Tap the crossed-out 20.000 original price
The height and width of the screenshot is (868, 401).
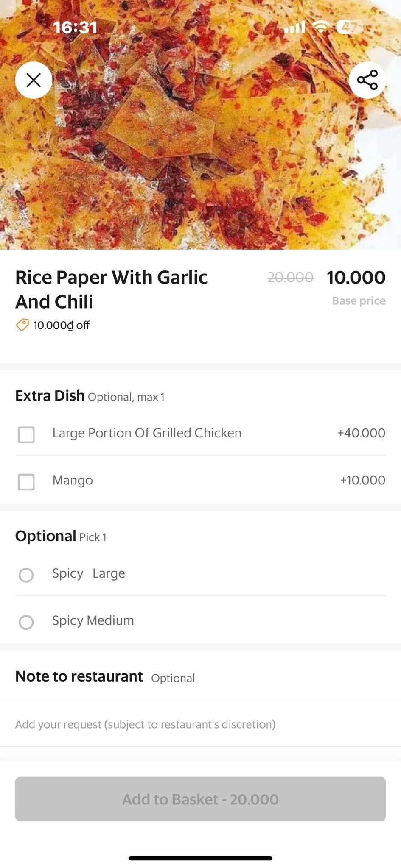tap(291, 278)
